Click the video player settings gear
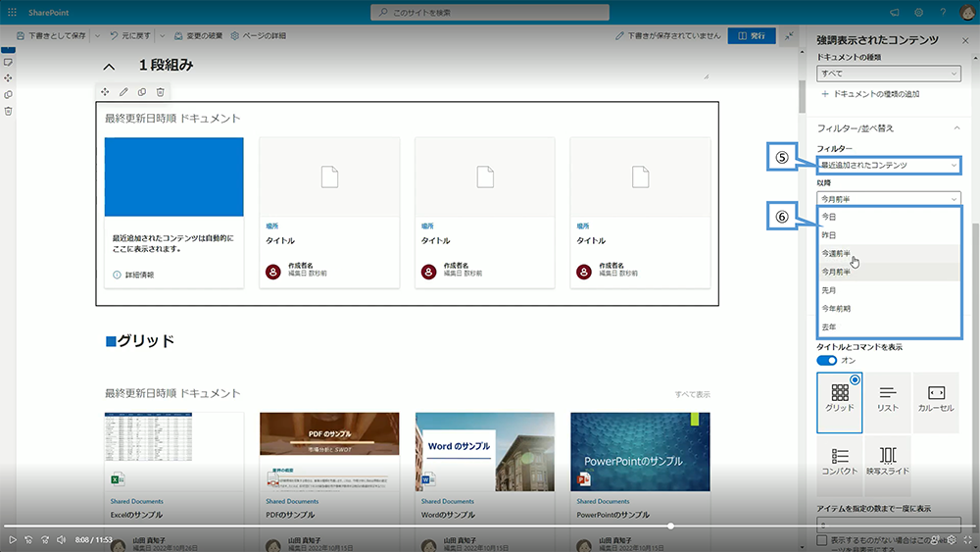 pyautogui.click(x=952, y=539)
